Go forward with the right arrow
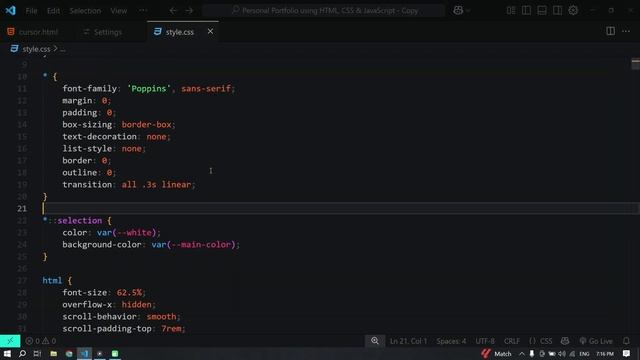Image resolution: width=640 pixels, height=360 pixels. tap(189, 11)
